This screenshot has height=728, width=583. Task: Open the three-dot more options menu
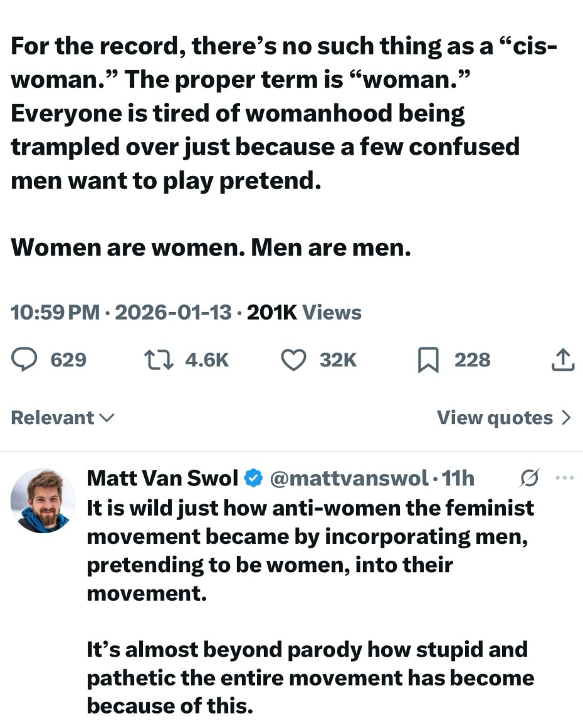[565, 478]
